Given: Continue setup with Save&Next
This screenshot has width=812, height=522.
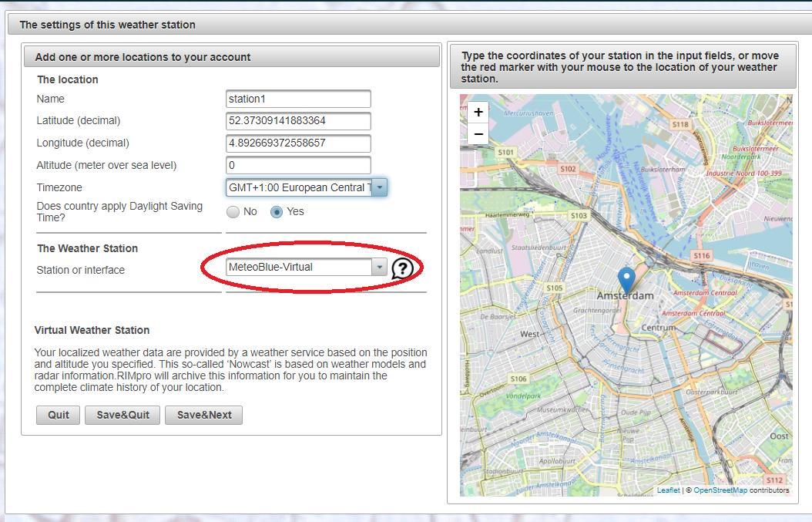Looking at the screenshot, I should click(203, 415).
